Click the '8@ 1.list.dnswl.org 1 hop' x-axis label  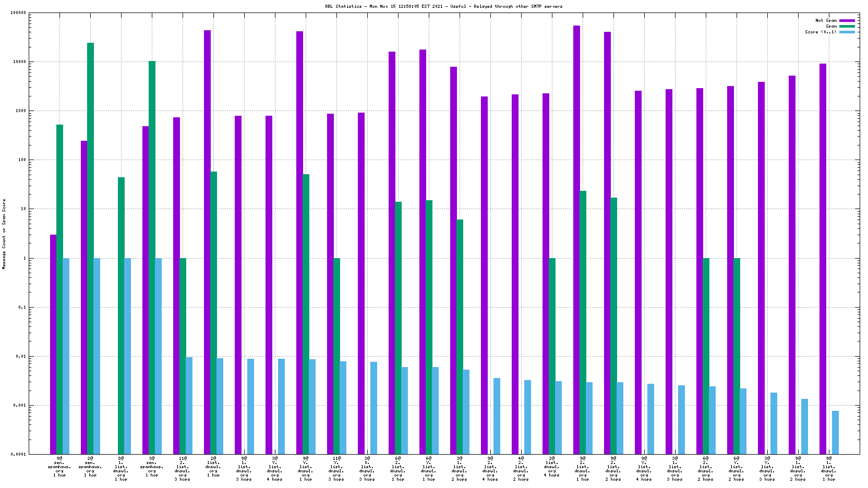[121, 469]
